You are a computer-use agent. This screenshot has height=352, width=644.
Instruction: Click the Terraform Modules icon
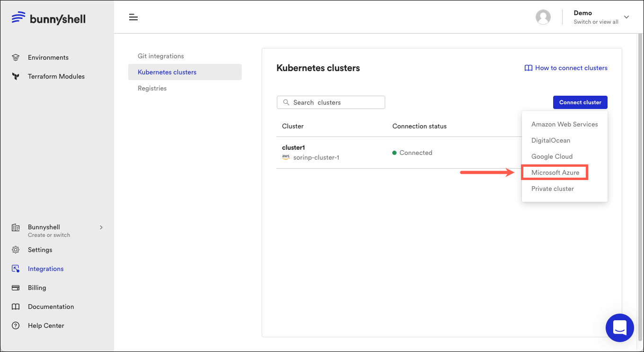tap(16, 76)
